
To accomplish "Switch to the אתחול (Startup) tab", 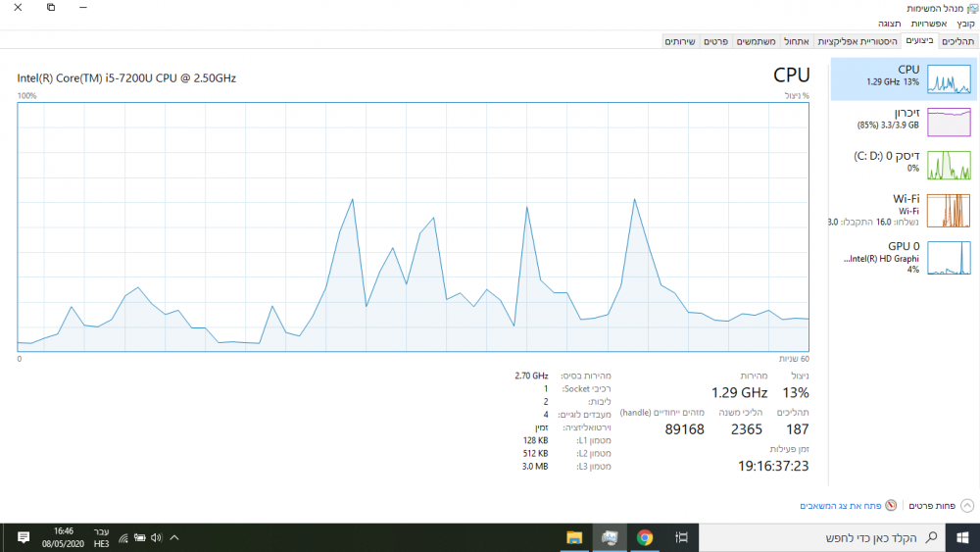I will [x=796, y=41].
